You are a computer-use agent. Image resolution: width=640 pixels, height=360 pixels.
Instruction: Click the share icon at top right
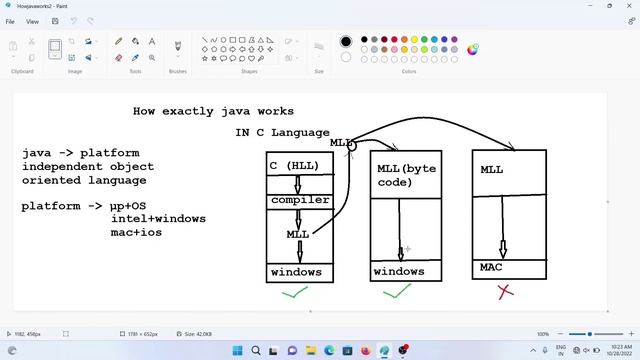[631, 21]
